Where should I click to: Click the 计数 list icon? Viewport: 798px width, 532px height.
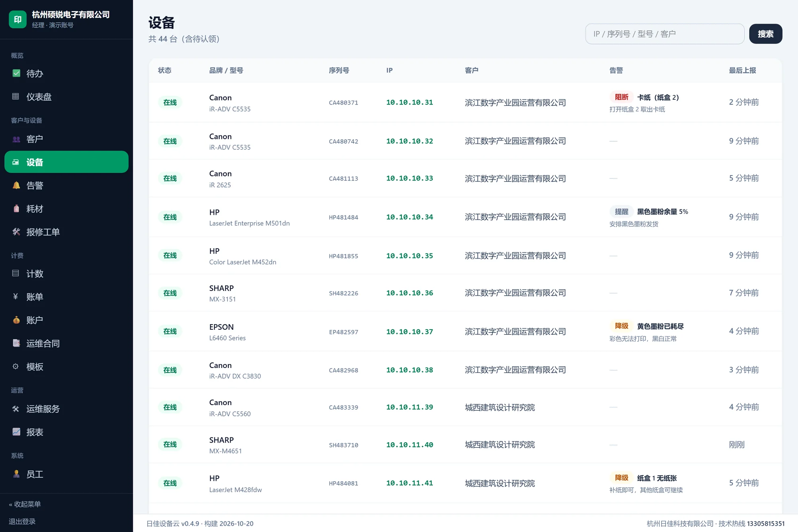pos(16,273)
